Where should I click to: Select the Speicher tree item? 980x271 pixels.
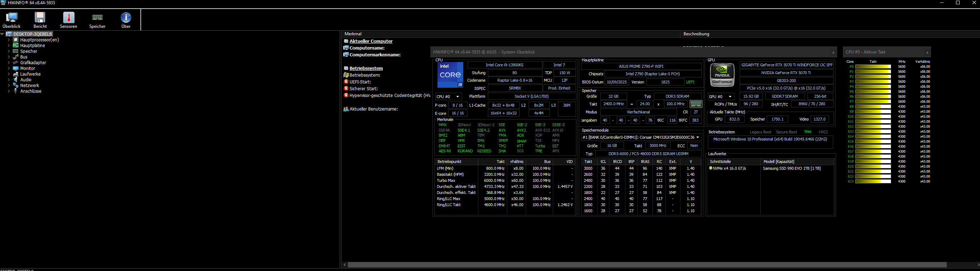(29, 51)
